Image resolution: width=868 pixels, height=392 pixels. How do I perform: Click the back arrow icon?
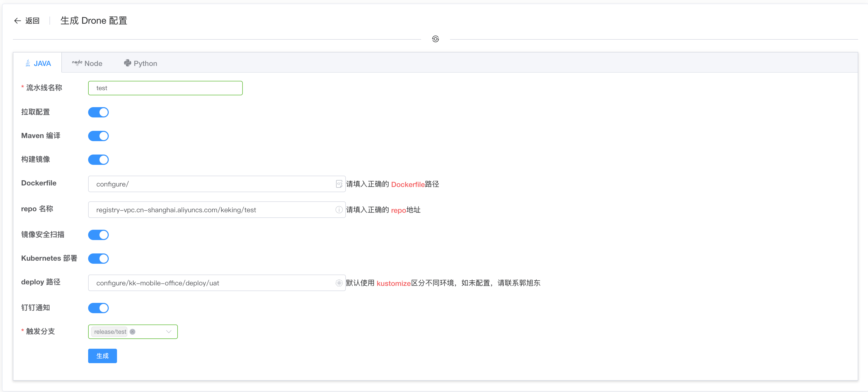(x=18, y=21)
